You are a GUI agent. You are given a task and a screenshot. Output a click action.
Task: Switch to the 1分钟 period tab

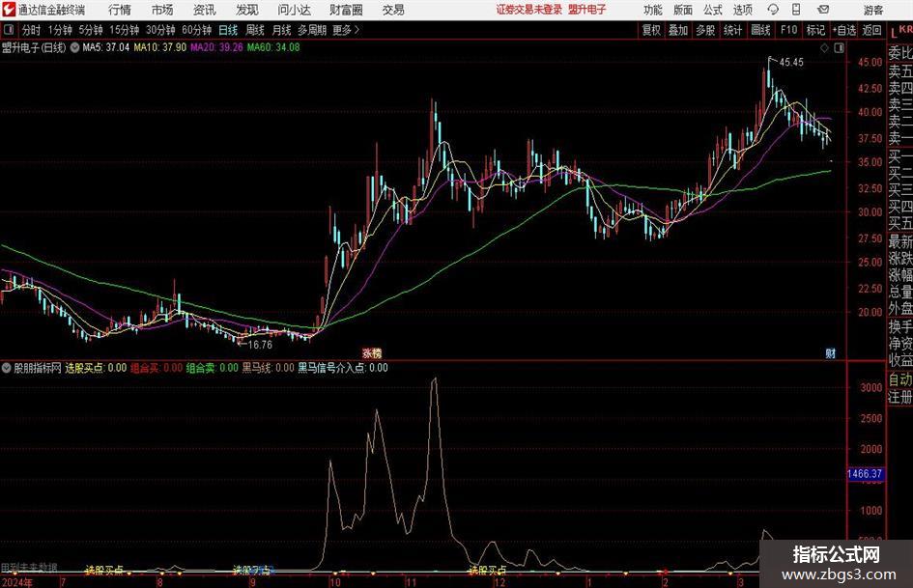coord(59,30)
